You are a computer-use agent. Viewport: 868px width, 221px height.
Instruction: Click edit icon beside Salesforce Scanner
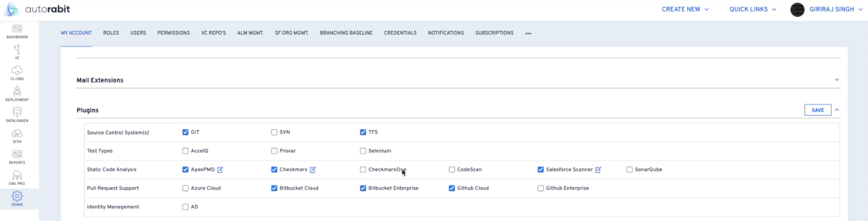(x=598, y=169)
